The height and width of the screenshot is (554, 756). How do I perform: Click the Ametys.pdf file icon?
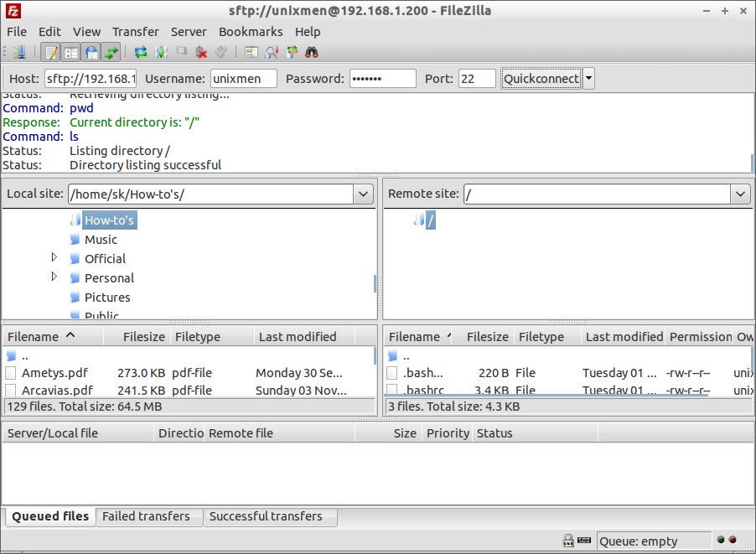pos(11,373)
